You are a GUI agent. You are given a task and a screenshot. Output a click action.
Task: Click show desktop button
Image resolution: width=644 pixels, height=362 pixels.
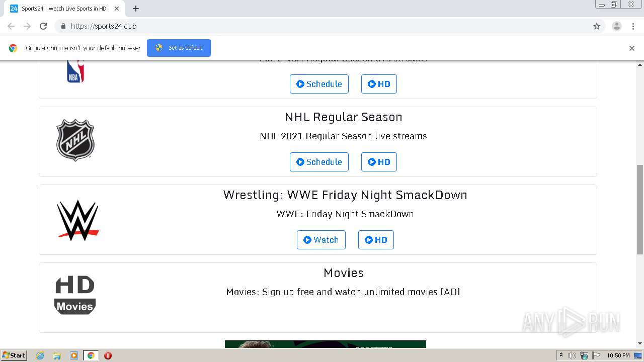(x=638, y=355)
